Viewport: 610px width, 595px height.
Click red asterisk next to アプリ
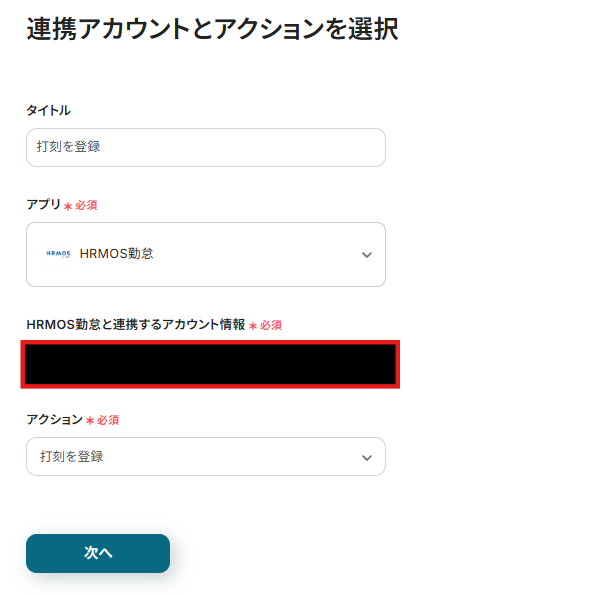tap(68, 206)
